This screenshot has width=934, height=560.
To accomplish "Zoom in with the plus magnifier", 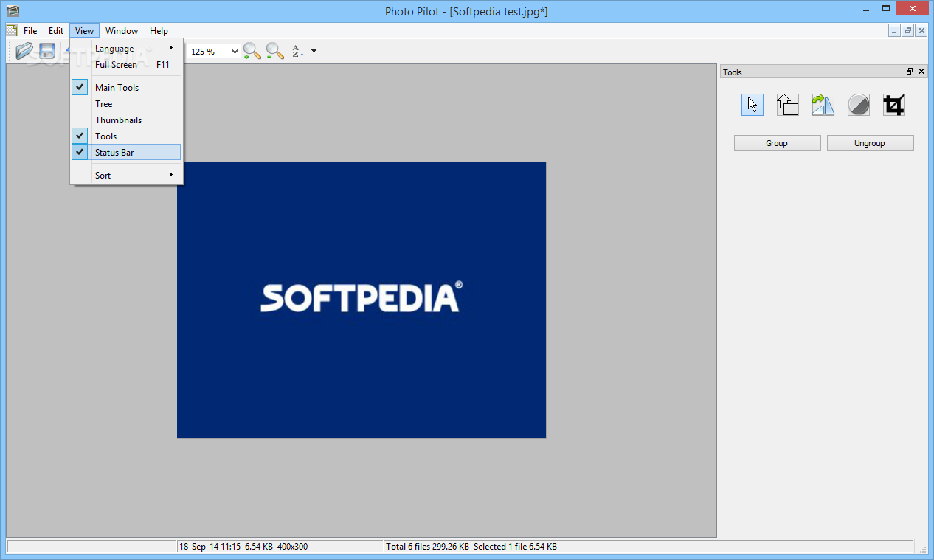I will pos(252,51).
